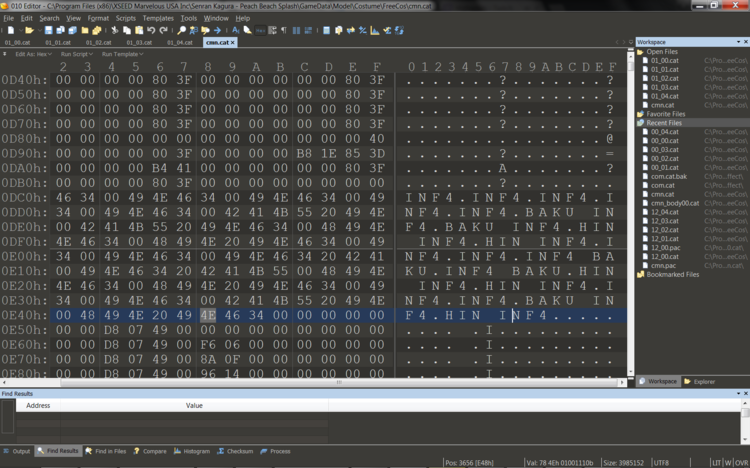Screen dimensions: 750x468
Task: Toggle the W indicator in status bar
Action: pos(728,463)
